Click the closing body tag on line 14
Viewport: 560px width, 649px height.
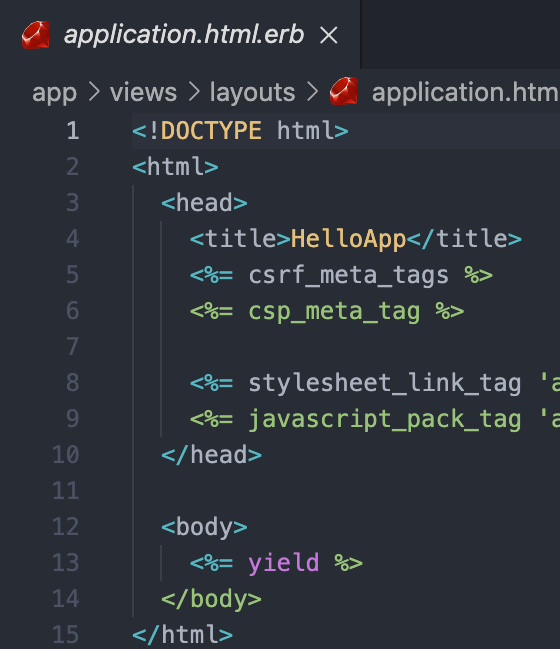(x=212, y=599)
